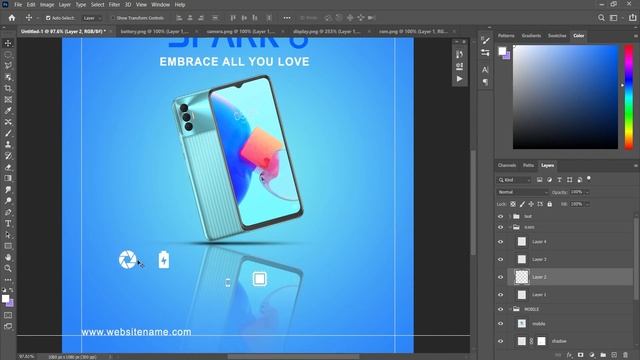Switch to the battery.png document tab

click(x=154, y=31)
